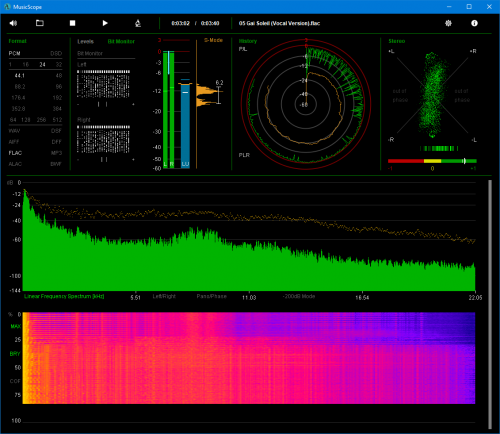Viewport: 500px width, 434px height.
Task: Select the MAX spectrogram mode label
Action: click(15, 326)
